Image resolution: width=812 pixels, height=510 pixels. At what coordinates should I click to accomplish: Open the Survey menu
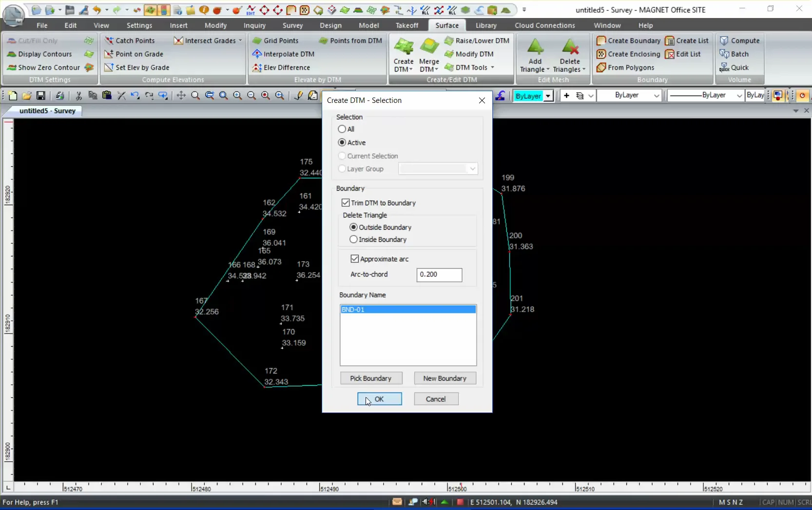[x=292, y=25]
